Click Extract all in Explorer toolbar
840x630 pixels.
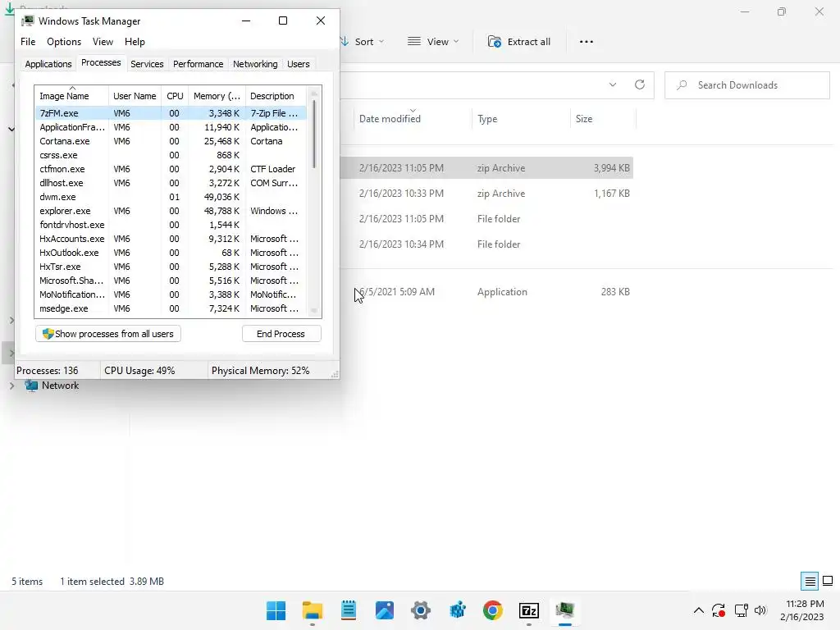[519, 42]
